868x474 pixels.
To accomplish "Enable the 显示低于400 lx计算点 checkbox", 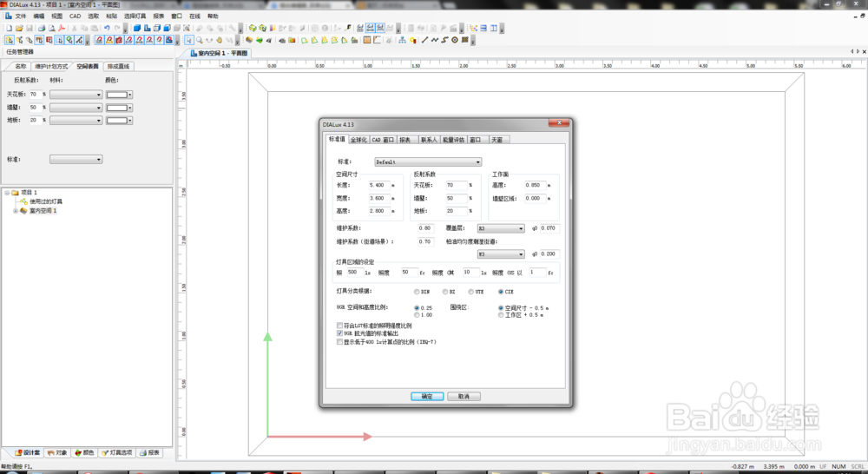I will point(340,342).
